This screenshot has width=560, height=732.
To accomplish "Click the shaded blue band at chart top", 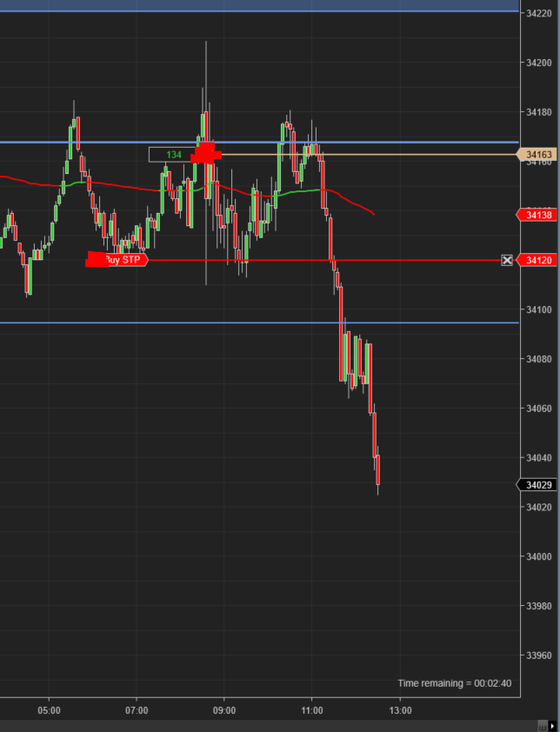I will pos(259,5).
